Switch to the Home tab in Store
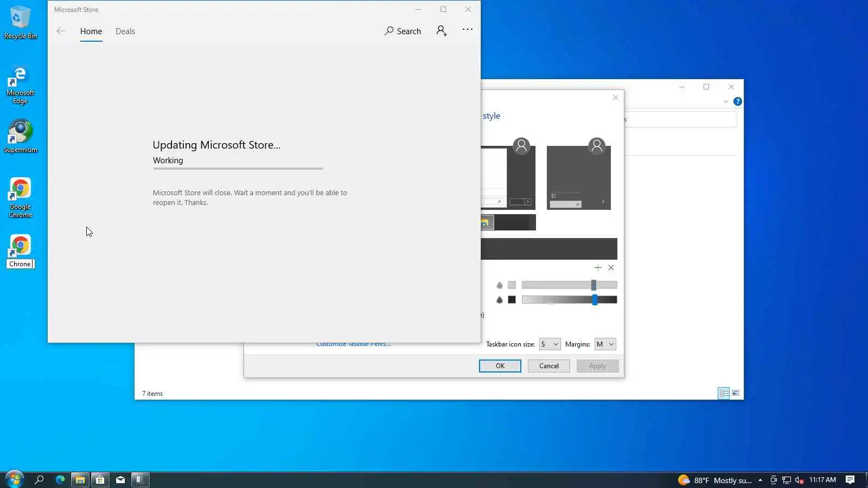Image resolution: width=868 pixels, height=488 pixels. click(x=91, y=31)
